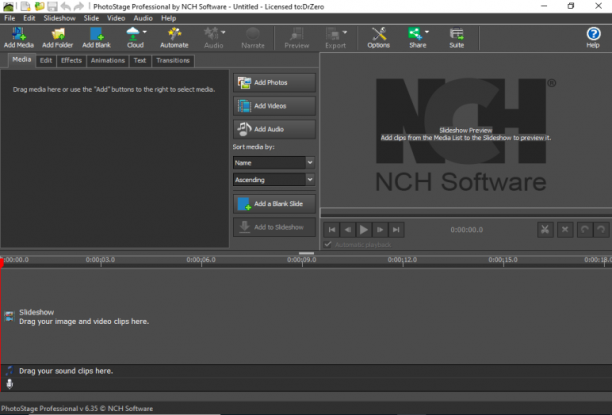
Task: Click the open project icon in title bar
Action: (39, 6)
